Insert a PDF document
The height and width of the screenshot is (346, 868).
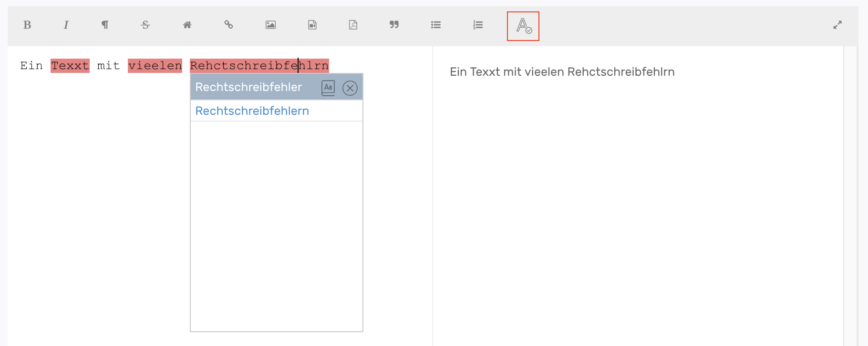pos(353,25)
